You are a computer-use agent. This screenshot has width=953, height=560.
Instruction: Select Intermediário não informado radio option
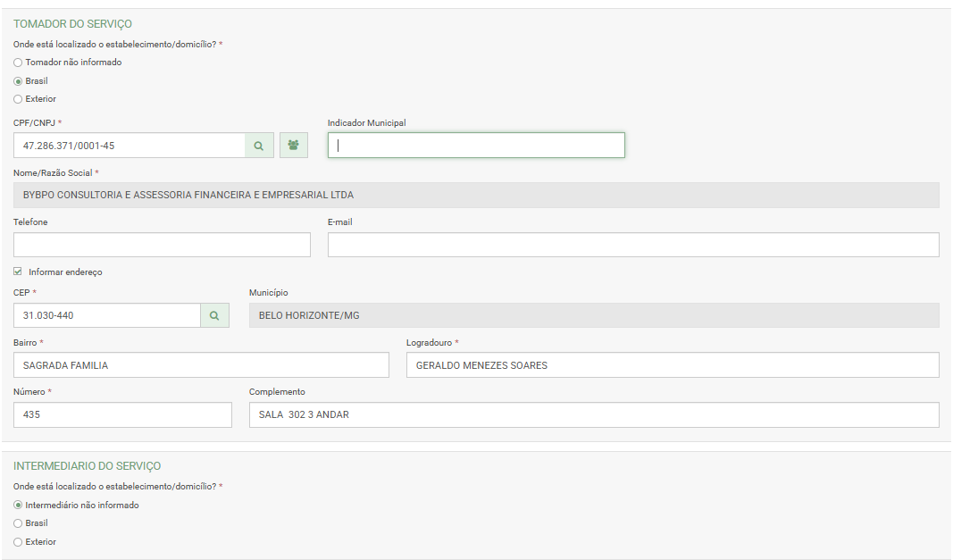point(18,506)
